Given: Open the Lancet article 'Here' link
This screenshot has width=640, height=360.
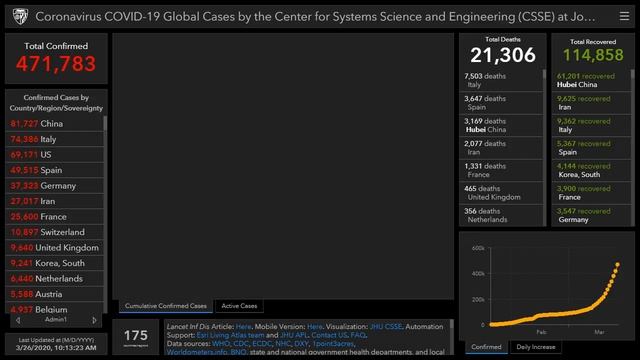Looking at the screenshot, I should click(243, 327).
